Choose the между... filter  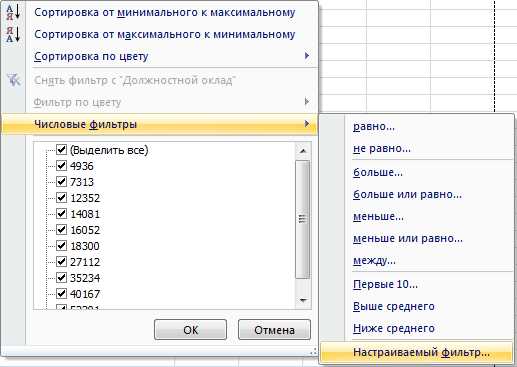coord(374,261)
